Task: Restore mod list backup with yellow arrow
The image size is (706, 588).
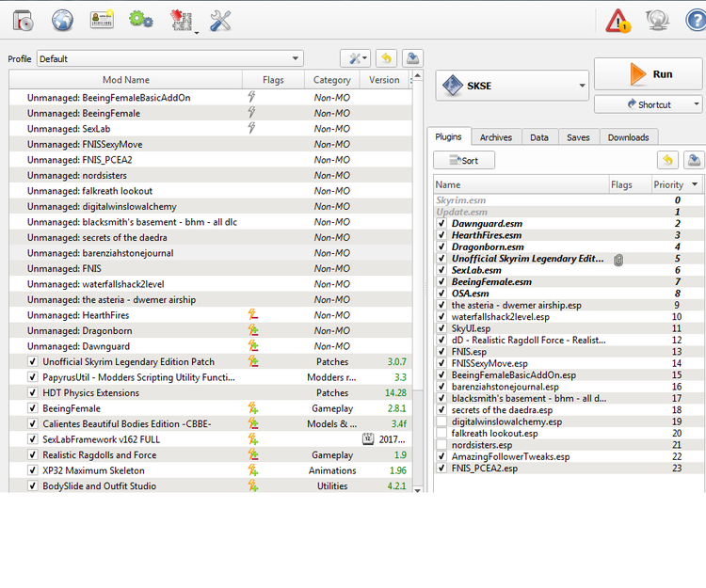Action: 386,58
